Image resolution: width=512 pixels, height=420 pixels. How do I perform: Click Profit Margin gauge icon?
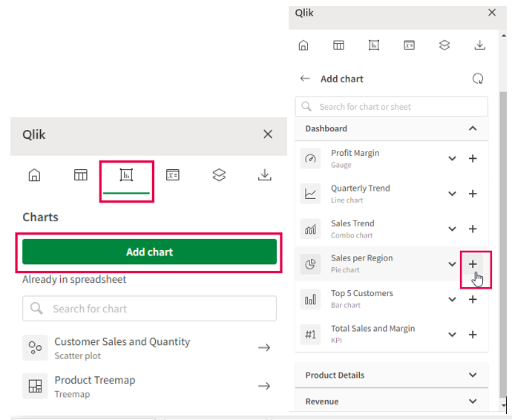click(x=310, y=158)
